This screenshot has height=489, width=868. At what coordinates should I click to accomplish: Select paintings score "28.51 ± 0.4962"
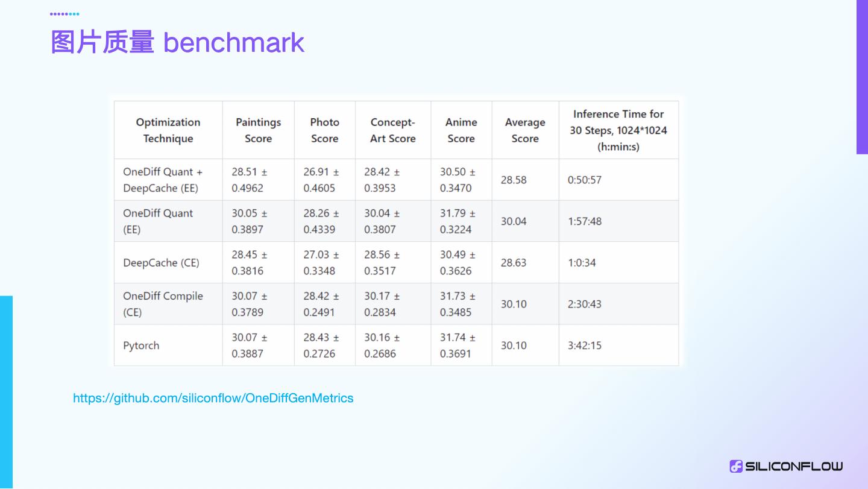click(250, 180)
